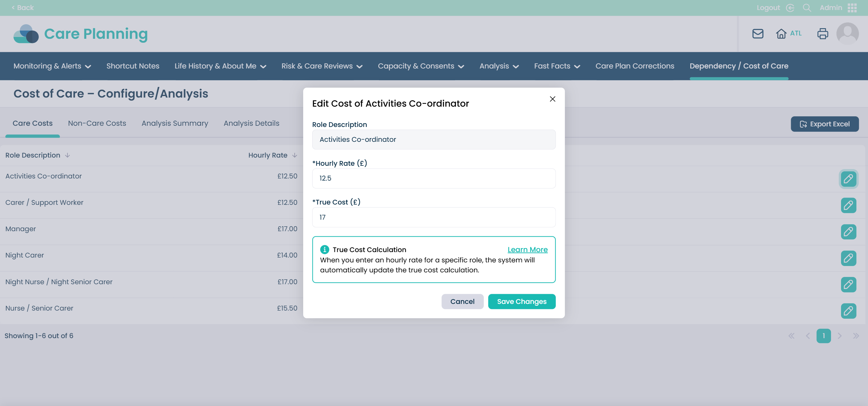Click the Export Excel button
Image resolution: width=868 pixels, height=406 pixels.
pyautogui.click(x=824, y=124)
